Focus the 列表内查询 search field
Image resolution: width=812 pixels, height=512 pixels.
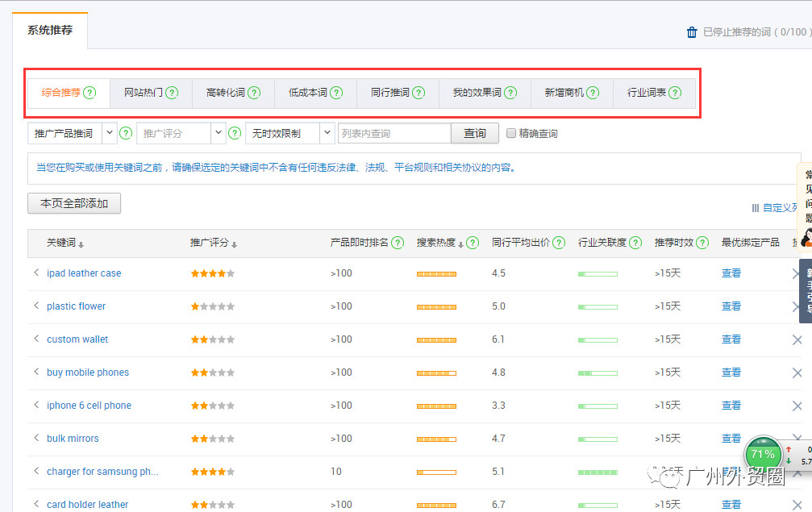pos(394,133)
